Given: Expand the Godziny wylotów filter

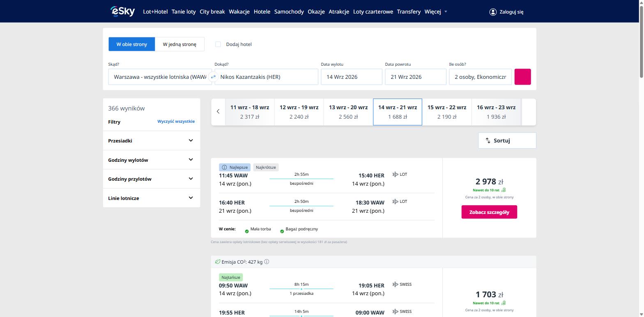Looking at the screenshot, I should pos(151,160).
